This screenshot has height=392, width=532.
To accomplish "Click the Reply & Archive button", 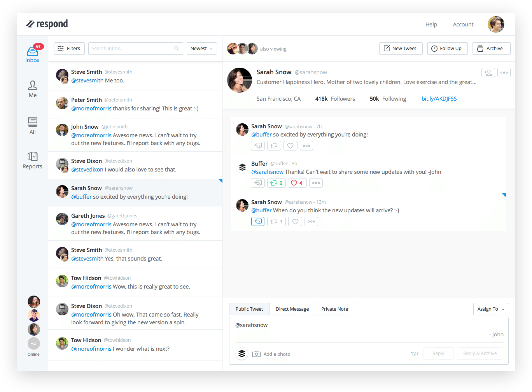I will [480, 353].
